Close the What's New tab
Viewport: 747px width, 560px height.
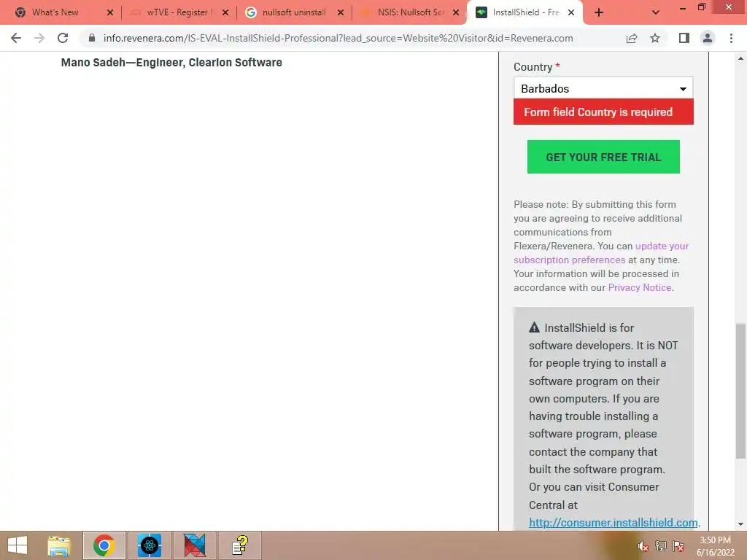tap(110, 12)
